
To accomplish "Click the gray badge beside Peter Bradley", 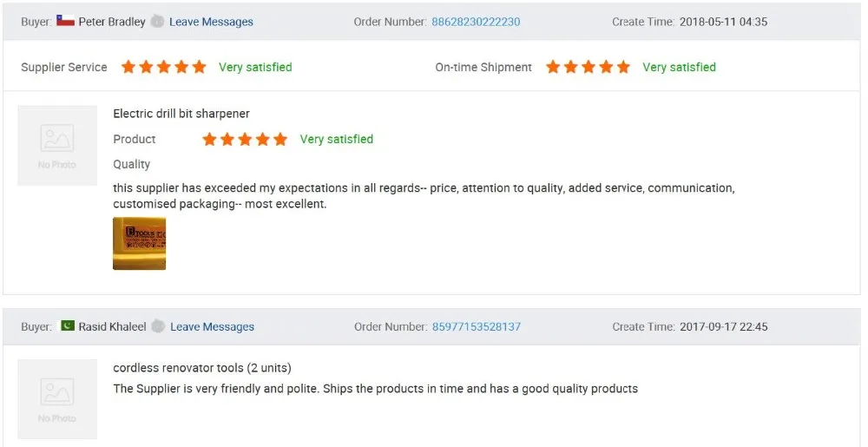I will (x=157, y=22).
